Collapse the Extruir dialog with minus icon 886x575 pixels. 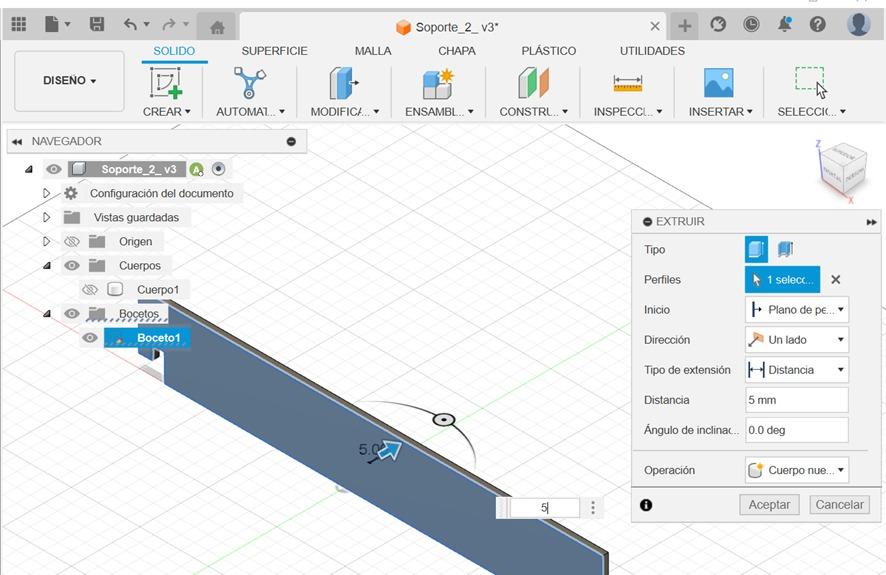click(648, 222)
